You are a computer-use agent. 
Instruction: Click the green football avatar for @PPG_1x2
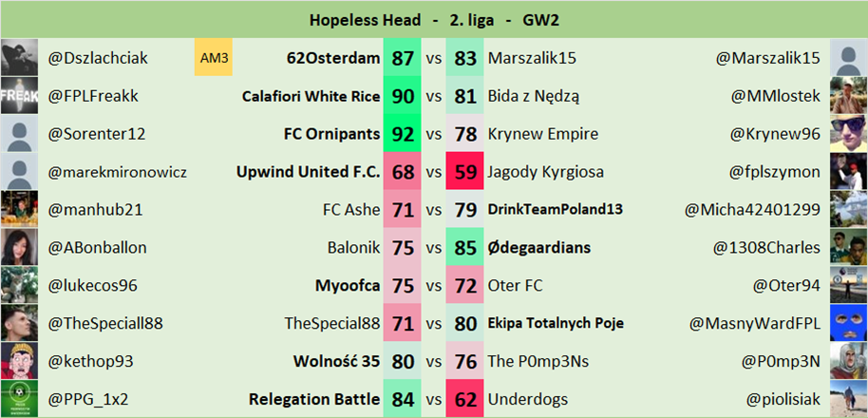[19, 398]
